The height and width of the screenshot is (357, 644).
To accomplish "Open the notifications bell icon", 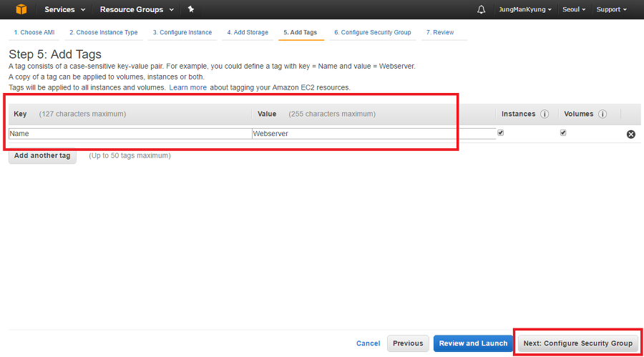I will [481, 9].
